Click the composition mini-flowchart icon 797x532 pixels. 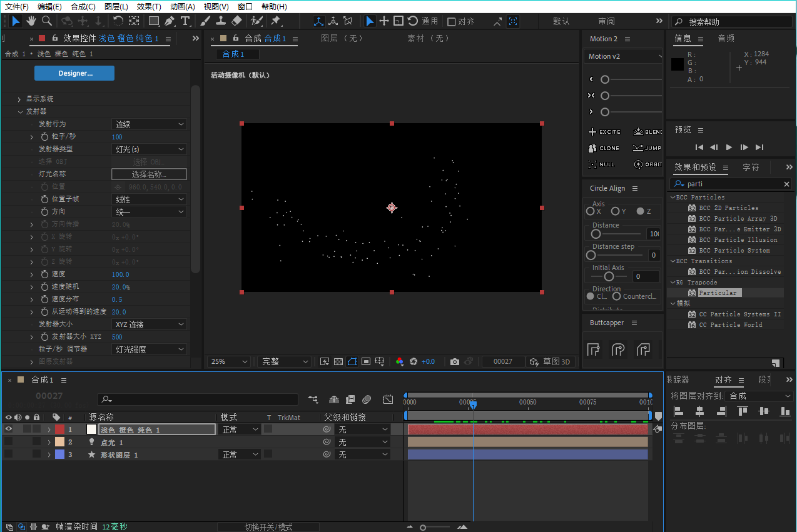(313, 399)
